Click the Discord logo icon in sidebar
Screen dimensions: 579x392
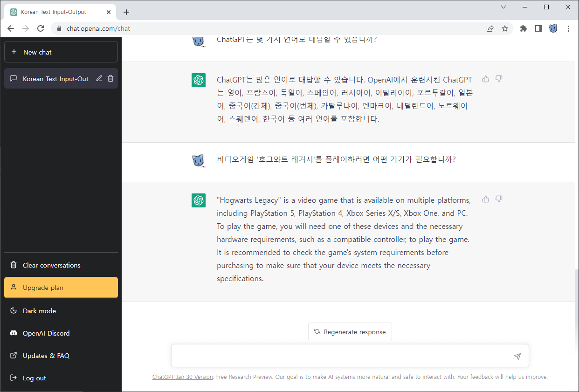[x=14, y=333]
